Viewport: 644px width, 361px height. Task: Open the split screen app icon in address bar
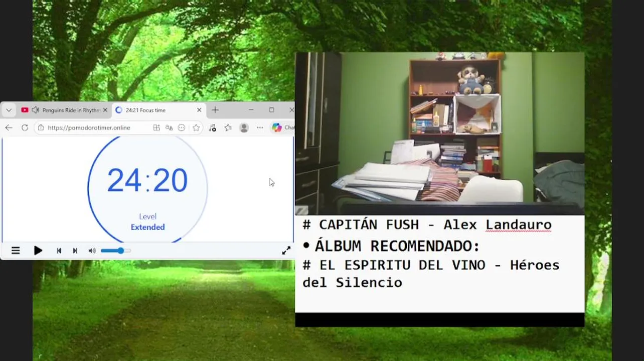pyautogui.click(x=156, y=128)
